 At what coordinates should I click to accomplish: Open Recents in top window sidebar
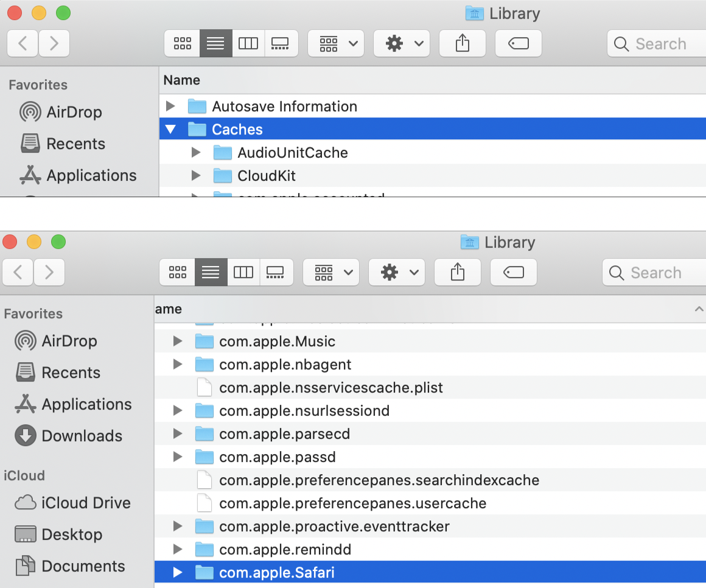click(x=63, y=144)
